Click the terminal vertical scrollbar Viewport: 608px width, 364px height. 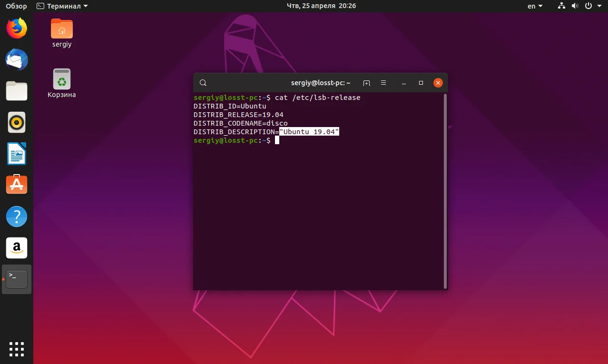click(445, 191)
